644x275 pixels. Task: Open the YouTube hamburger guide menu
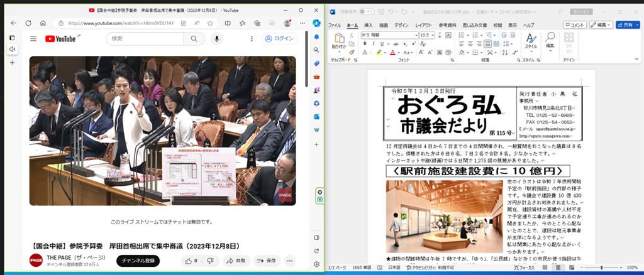click(x=33, y=39)
